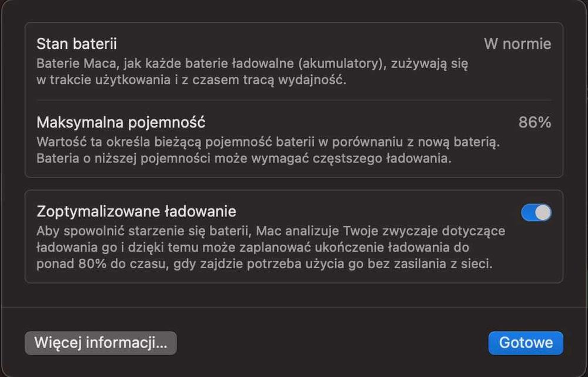Image resolution: width=588 pixels, height=377 pixels.
Task: Open Więcej informacji… details
Action: 101,343
